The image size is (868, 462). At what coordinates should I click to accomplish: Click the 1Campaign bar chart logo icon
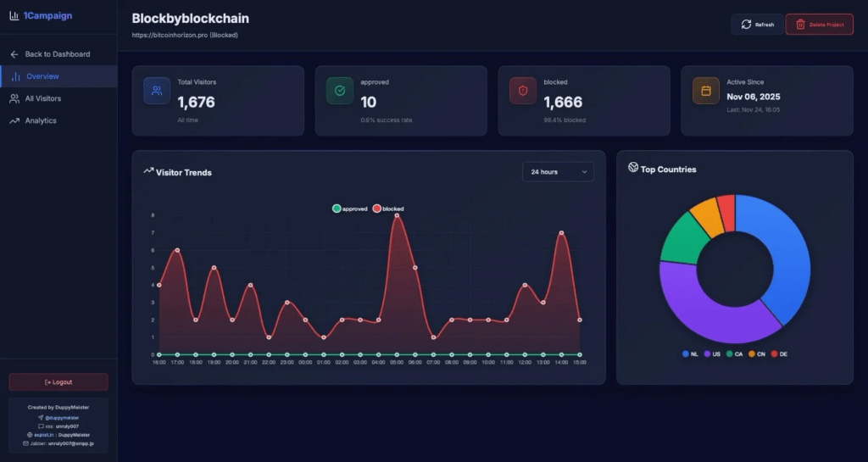coord(14,15)
